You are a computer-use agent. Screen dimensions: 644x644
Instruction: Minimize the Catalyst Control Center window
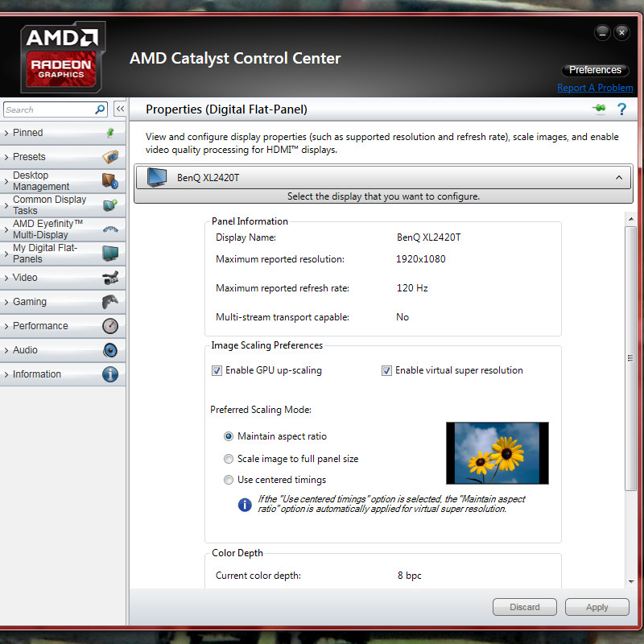point(602,33)
